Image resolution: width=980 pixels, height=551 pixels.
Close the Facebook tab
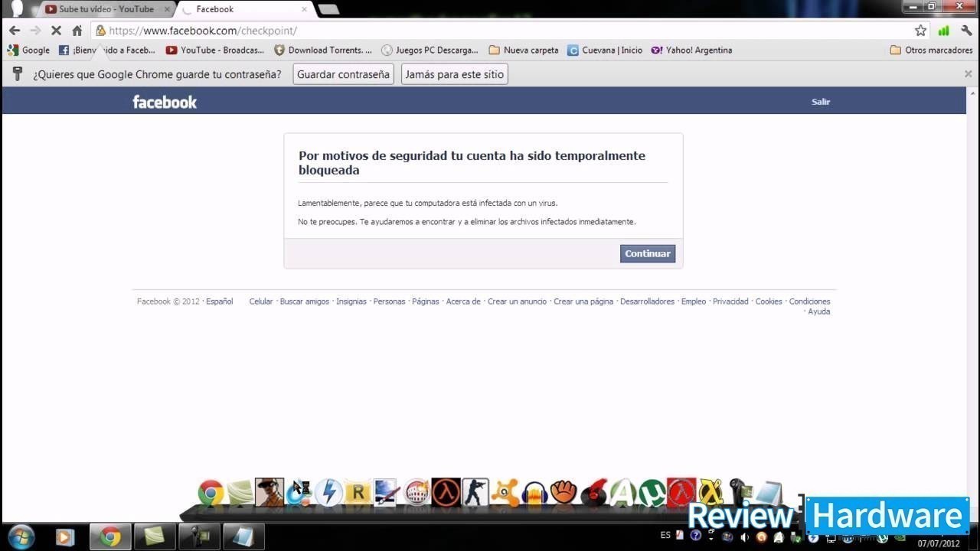pyautogui.click(x=304, y=9)
